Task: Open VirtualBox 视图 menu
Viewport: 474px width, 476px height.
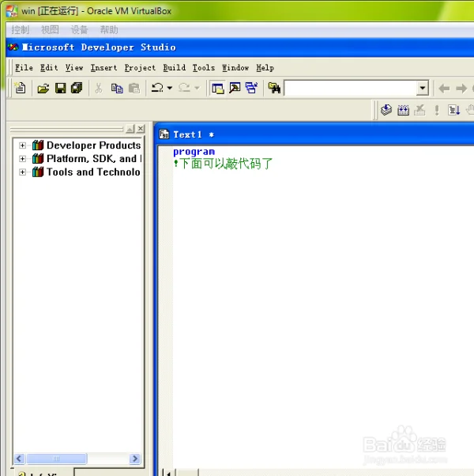Action: click(x=50, y=30)
